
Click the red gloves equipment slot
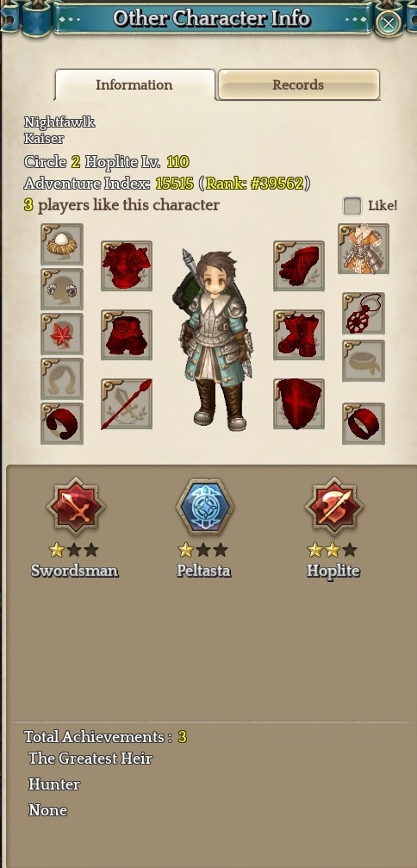[299, 265]
